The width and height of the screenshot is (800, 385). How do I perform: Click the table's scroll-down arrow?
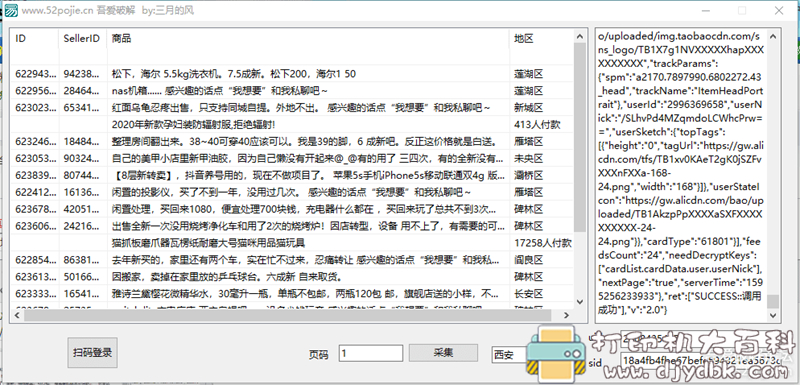click(579, 301)
